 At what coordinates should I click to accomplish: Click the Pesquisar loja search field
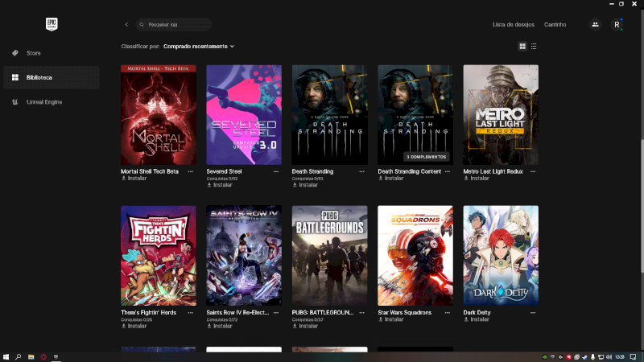pyautogui.click(x=175, y=25)
